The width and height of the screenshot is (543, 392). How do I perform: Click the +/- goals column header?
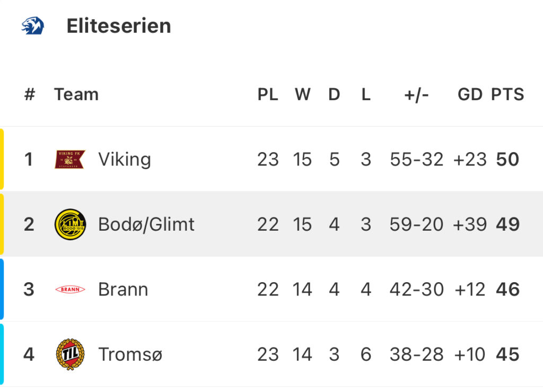417,94
